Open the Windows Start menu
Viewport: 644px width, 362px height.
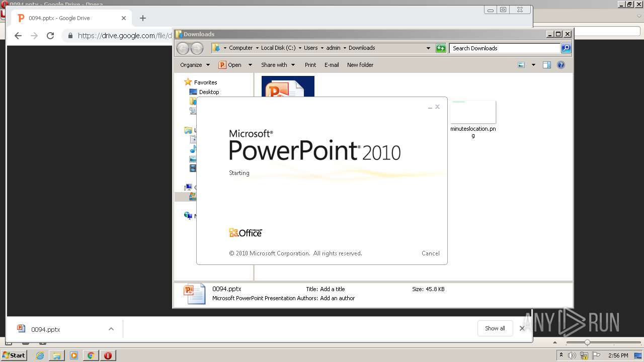14,355
